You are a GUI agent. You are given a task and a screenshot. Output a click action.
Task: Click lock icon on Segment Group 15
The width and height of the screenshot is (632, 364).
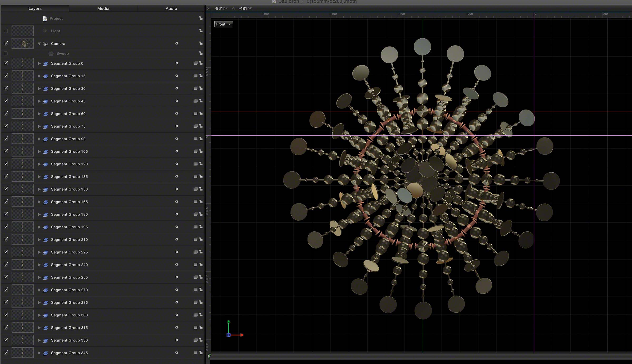(x=201, y=76)
